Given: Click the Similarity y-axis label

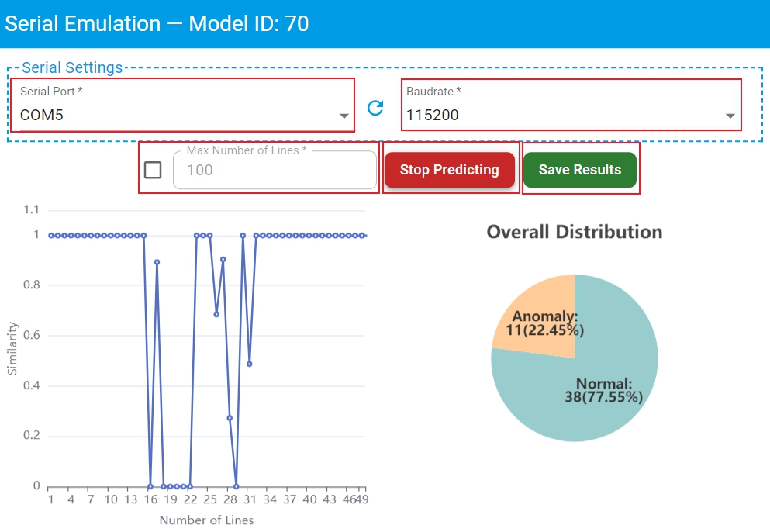Looking at the screenshot, I should point(12,349).
